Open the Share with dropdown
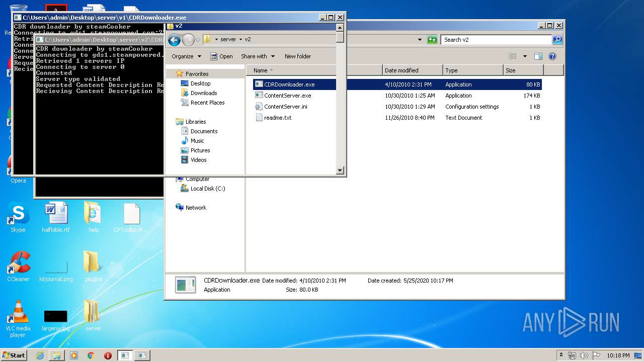Image resolution: width=644 pixels, height=362 pixels. coord(258,56)
